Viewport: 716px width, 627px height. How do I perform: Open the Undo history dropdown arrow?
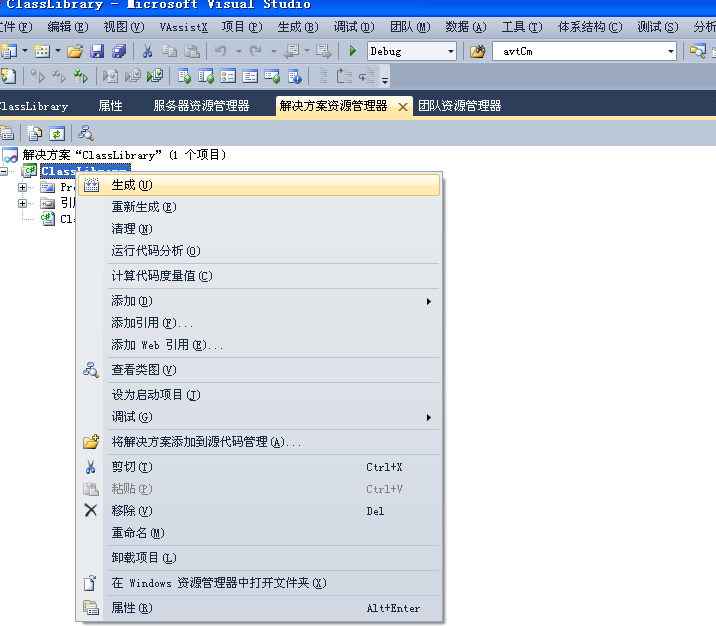(x=239, y=51)
